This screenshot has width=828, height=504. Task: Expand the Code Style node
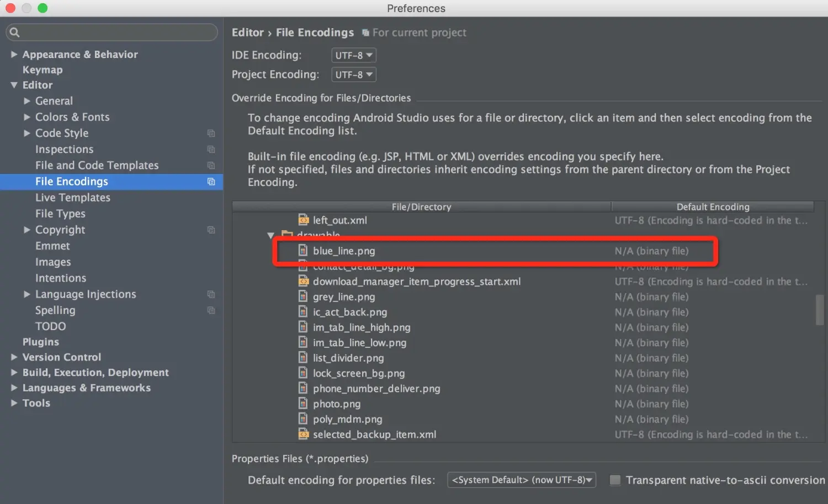click(x=27, y=133)
